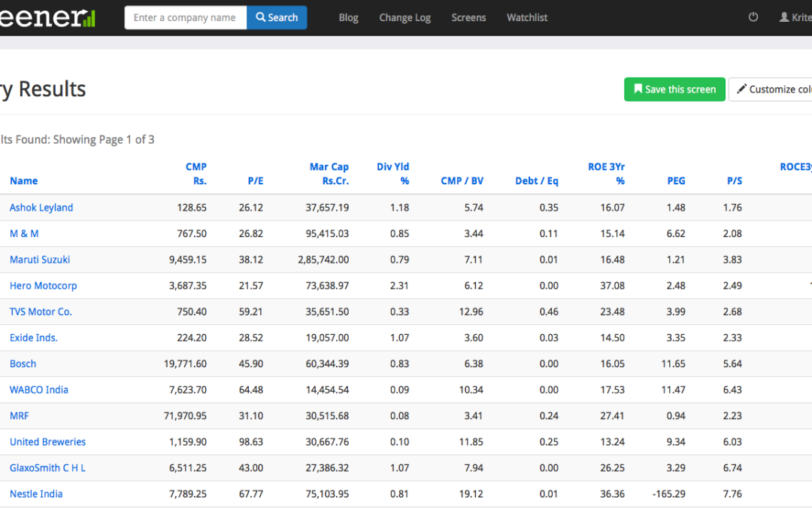Screen dimensions: 812x508
Task: Open the Maruti Suzuki link
Action: 40,260
